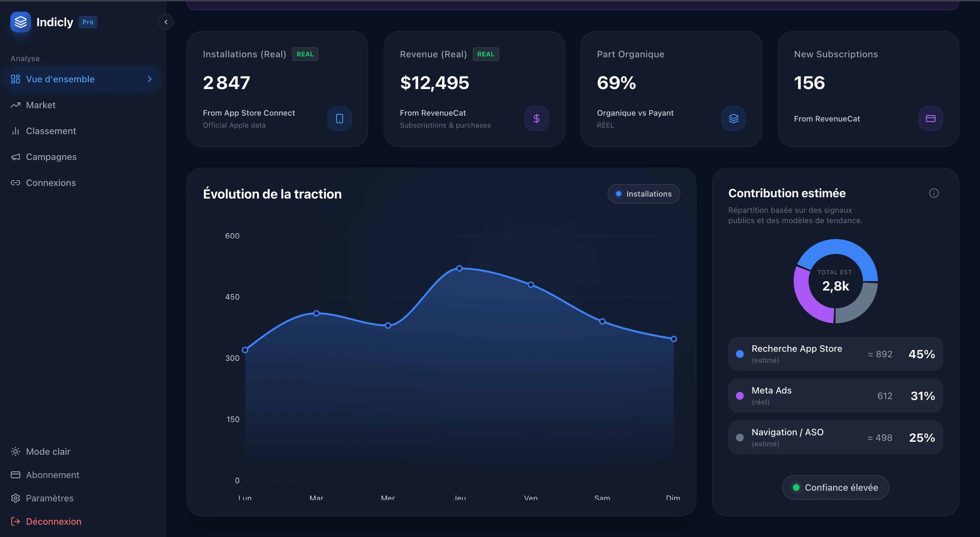The image size is (980, 537).
Task: Select the layers icon on Part Organique card
Action: click(733, 118)
